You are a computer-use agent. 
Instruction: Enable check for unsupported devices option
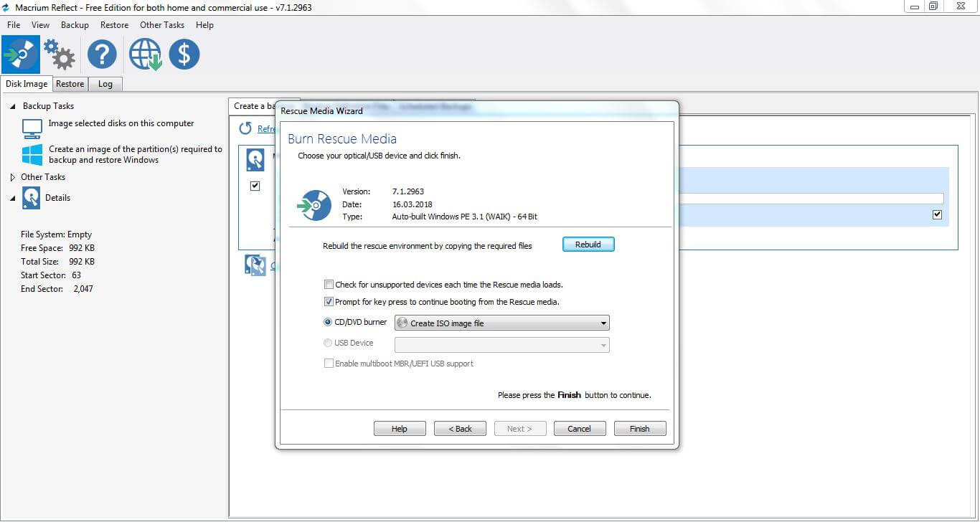click(329, 285)
